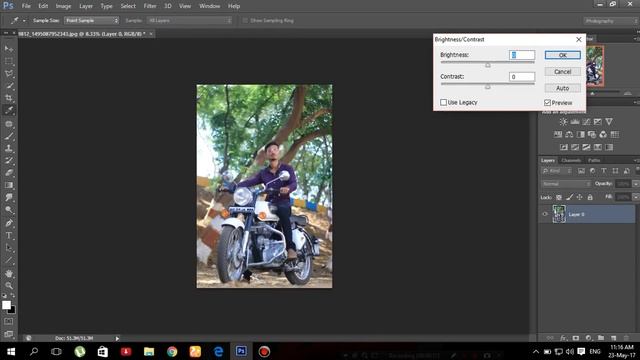Screen dimensions: 640x360
Task: Lock image pixels brush icon
Action: pyautogui.click(x=569, y=197)
